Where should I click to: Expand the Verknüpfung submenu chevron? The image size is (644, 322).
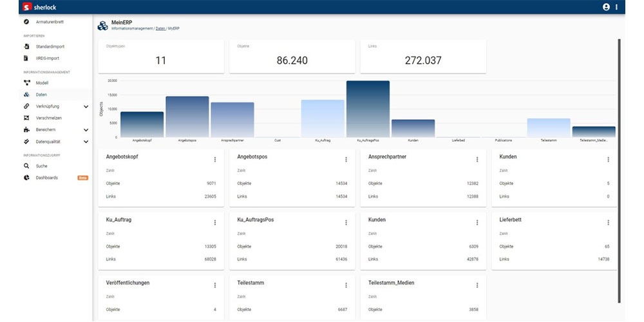pyautogui.click(x=86, y=106)
